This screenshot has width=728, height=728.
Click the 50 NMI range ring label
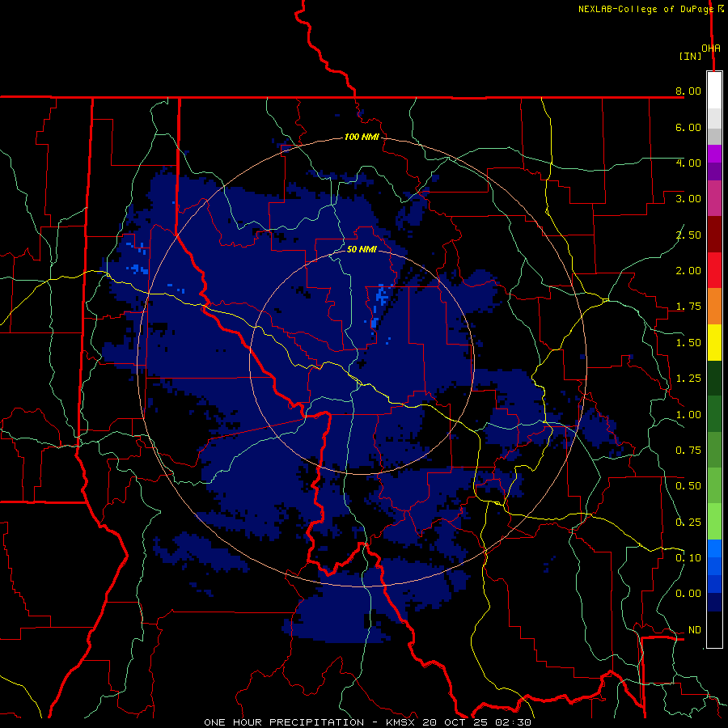pos(362,249)
